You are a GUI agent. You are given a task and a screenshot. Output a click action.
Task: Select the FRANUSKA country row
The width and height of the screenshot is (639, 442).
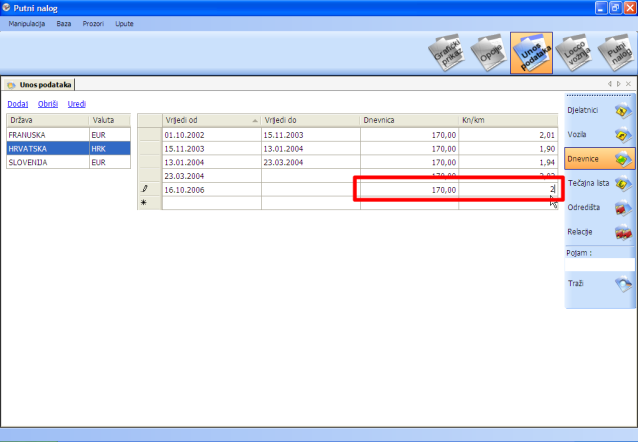pos(68,135)
